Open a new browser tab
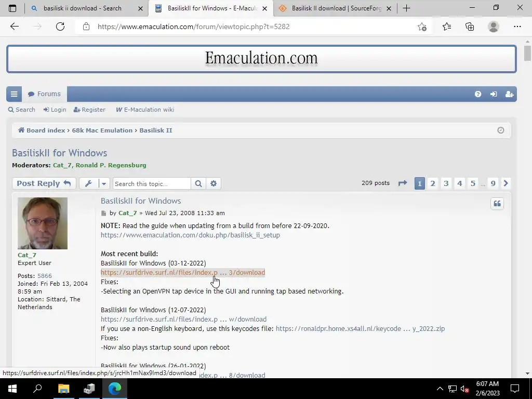The width and height of the screenshot is (532, 399). click(x=406, y=8)
